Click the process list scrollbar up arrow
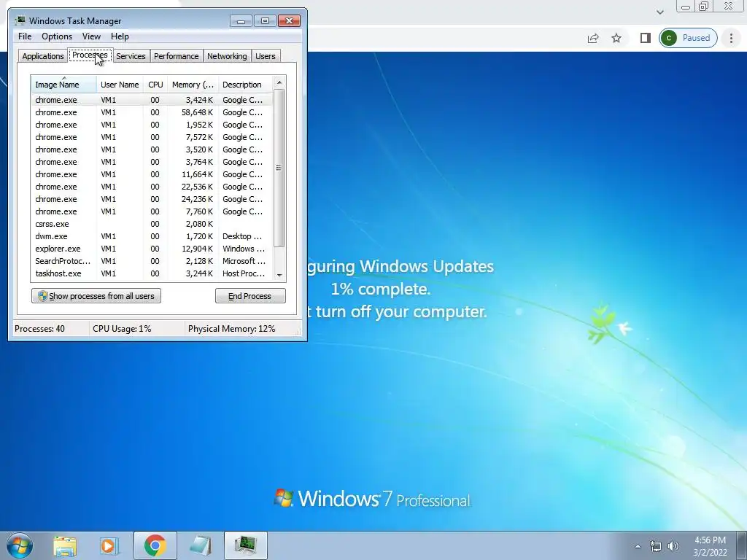 click(279, 82)
